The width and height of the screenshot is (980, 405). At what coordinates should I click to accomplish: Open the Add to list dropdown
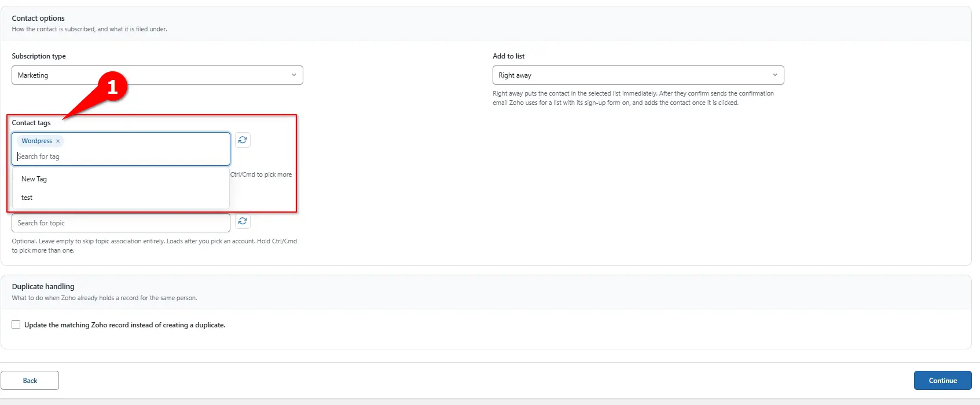pos(638,75)
